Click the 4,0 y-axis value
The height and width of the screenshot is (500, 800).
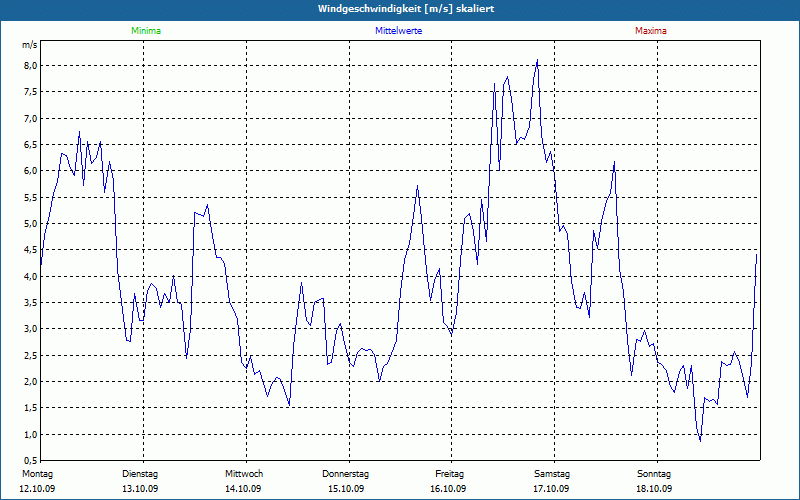point(30,277)
